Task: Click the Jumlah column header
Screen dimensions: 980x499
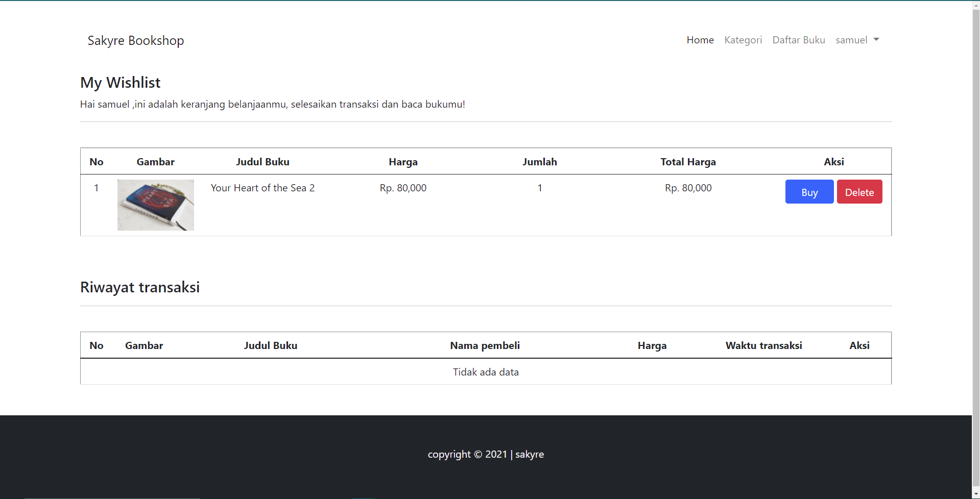Action: click(x=539, y=162)
